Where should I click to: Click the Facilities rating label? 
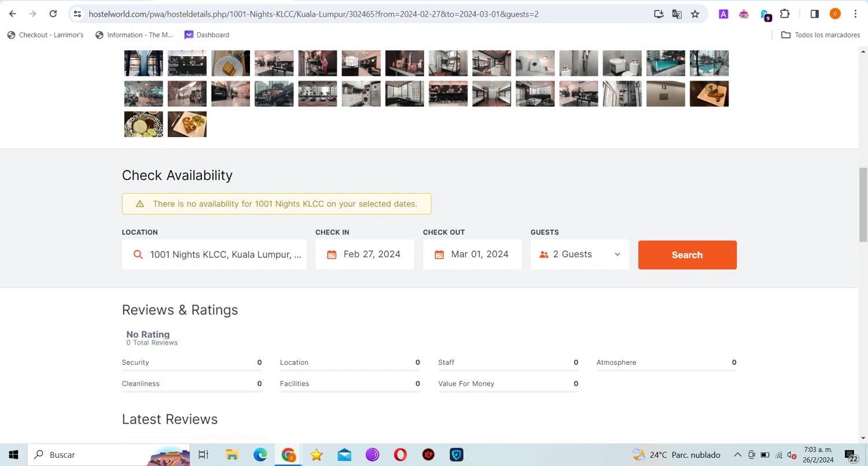(x=295, y=384)
